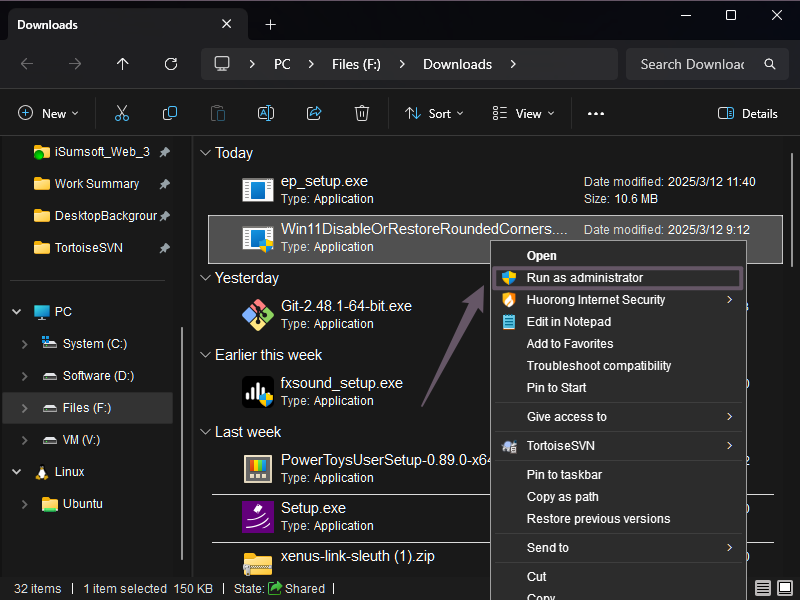
Task: Toggle details view using the status bar icon
Action: pyautogui.click(x=761, y=588)
